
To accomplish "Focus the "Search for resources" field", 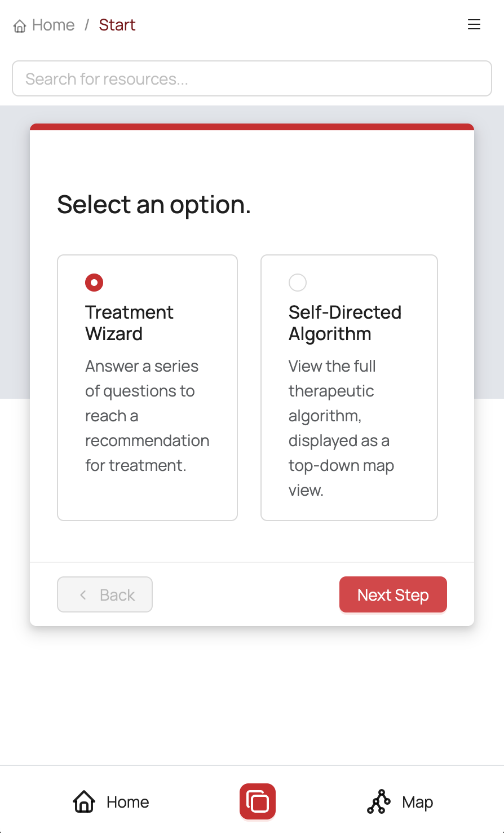I will (252, 79).
